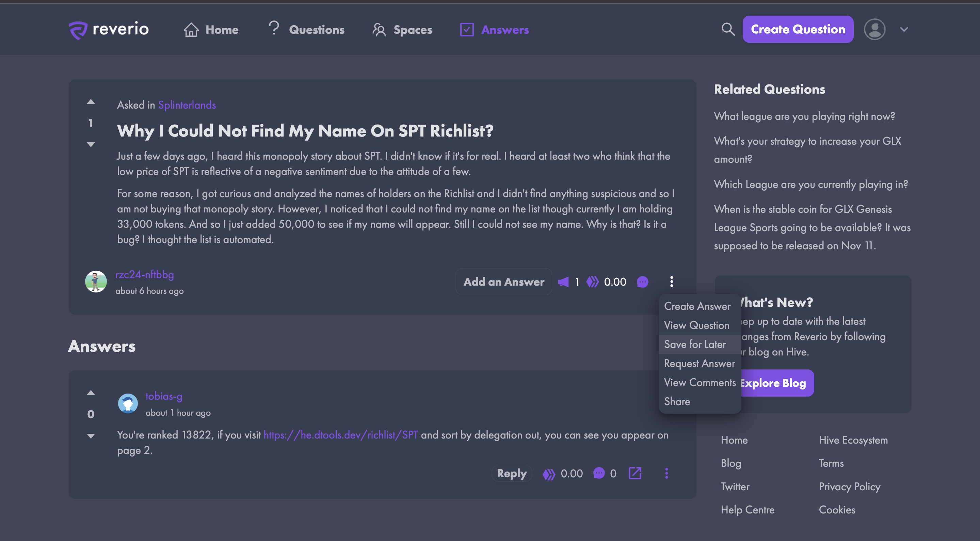Viewport: 980px width, 541px height.
Task: Click the Reverio logo
Action: click(x=109, y=30)
